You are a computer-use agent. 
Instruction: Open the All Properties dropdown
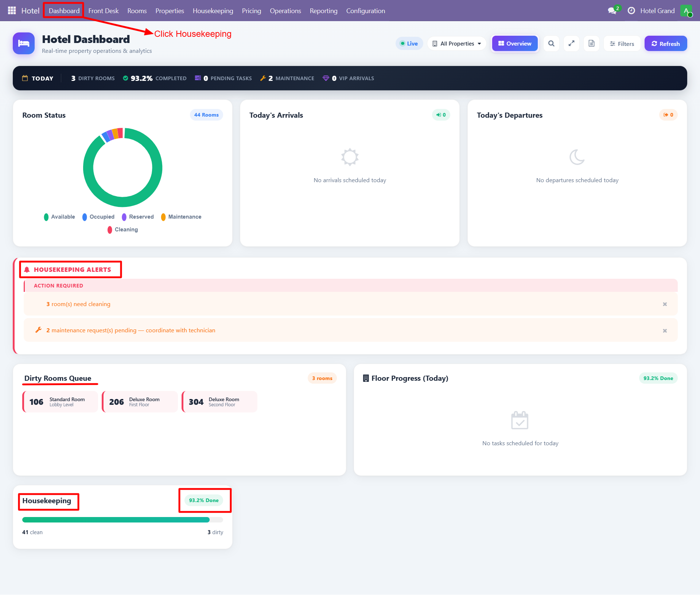click(x=456, y=43)
